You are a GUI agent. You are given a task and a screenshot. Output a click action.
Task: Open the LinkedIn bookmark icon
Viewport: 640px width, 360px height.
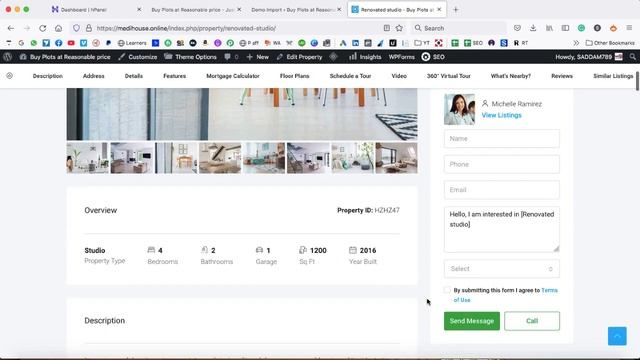(x=356, y=43)
